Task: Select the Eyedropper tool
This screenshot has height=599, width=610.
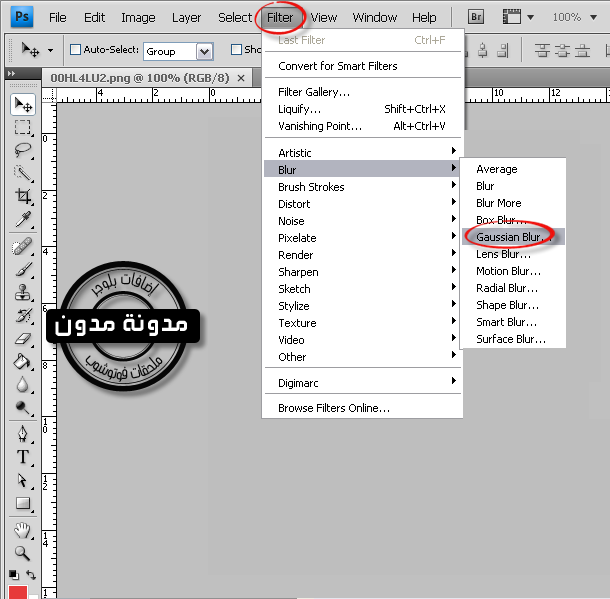Action: (x=23, y=219)
